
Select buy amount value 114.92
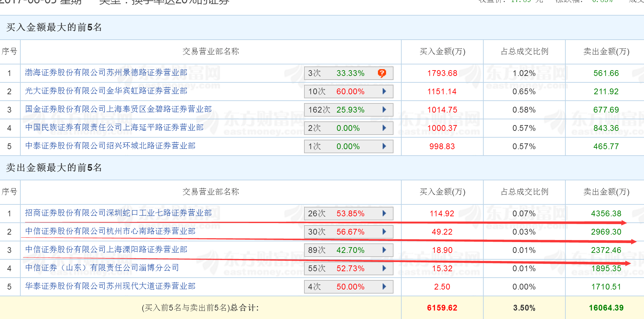(x=442, y=214)
